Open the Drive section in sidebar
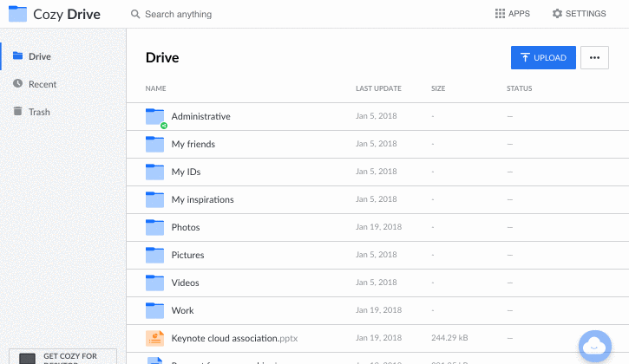The width and height of the screenshot is (629, 364). [x=63, y=56]
